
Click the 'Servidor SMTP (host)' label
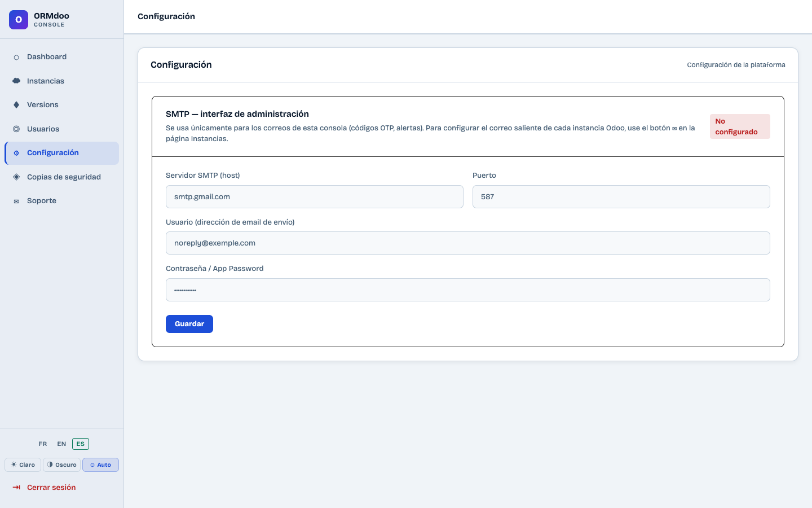tap(203, 176)
